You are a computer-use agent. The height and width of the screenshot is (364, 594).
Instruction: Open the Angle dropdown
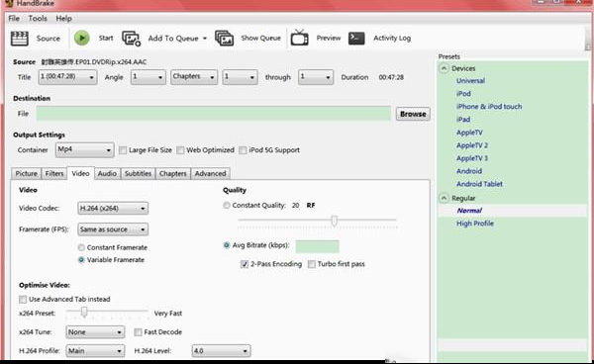148,77
